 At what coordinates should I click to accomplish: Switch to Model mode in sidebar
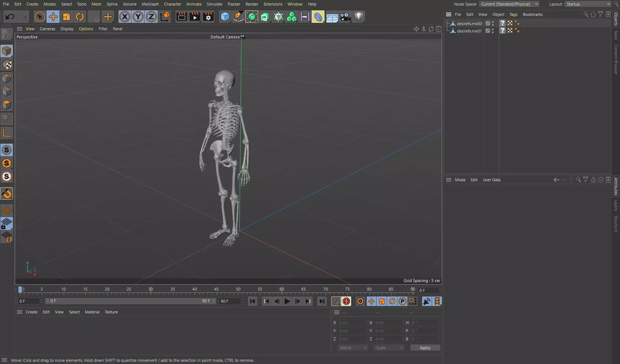(7, 51)
